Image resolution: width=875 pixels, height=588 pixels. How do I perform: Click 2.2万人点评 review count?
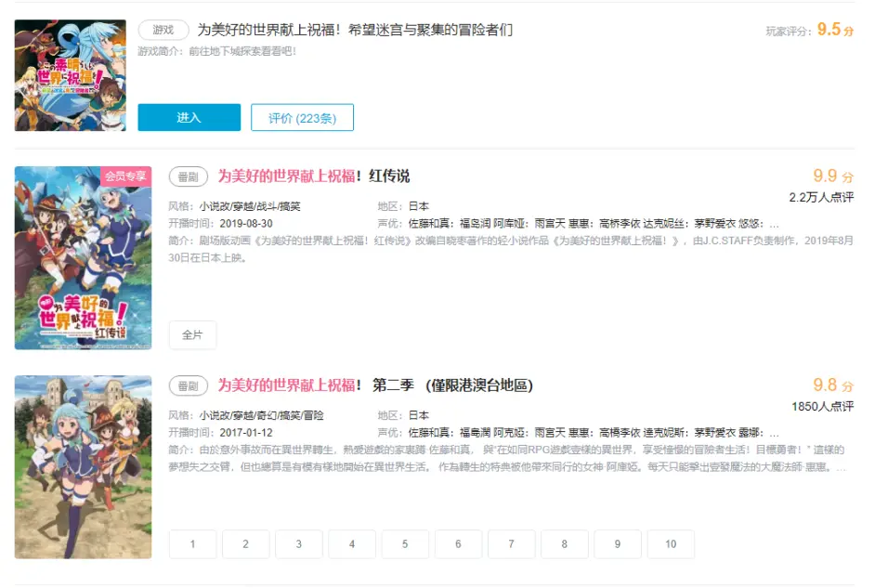pos(821,197)
